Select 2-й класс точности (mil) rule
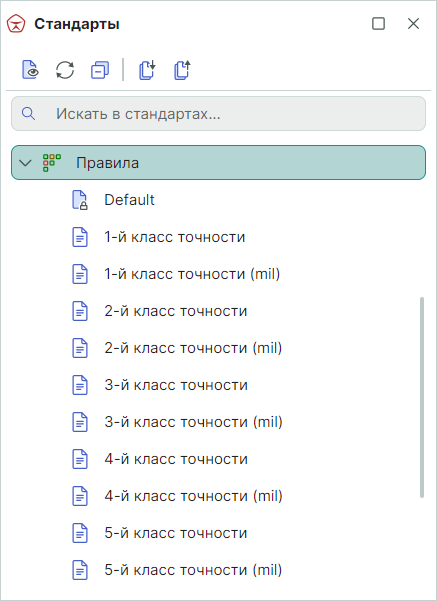This screenshot has height=601, width=437. [x=193, y=348]
